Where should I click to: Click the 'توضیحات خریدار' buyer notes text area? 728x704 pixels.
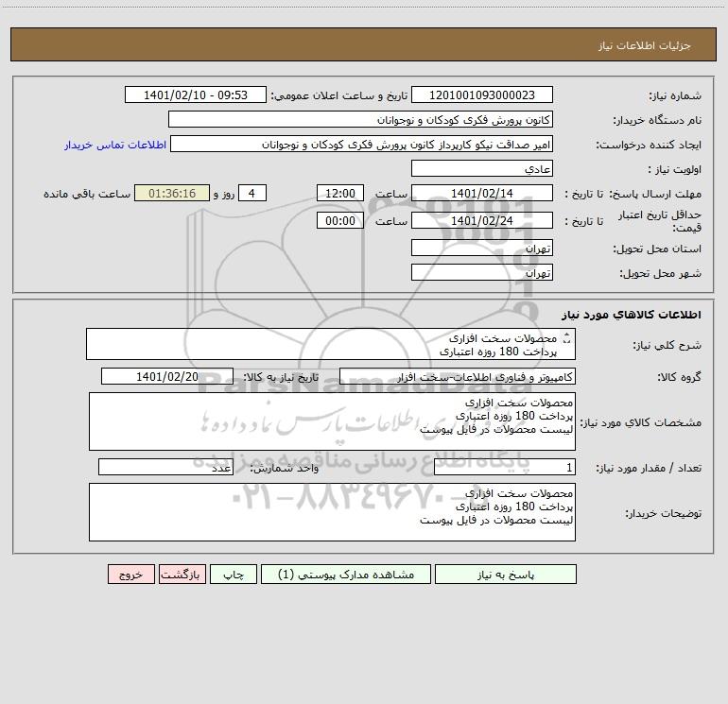(x=332, y=512)
